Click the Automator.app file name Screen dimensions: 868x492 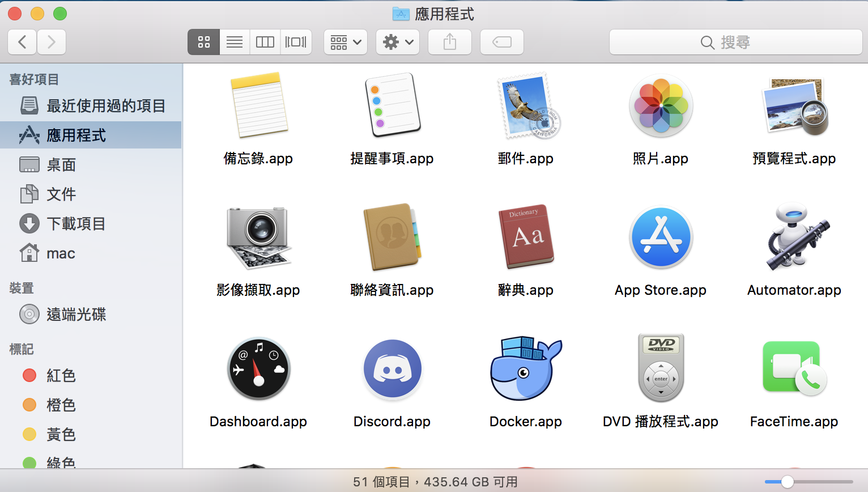coord(794,290)
